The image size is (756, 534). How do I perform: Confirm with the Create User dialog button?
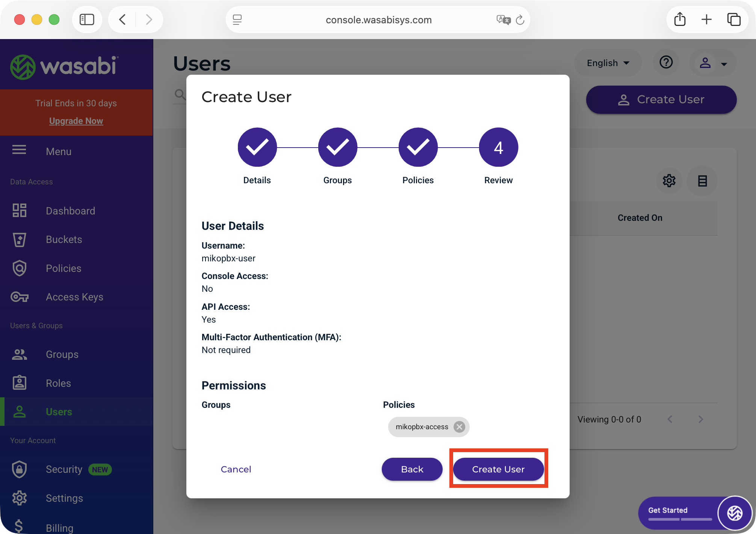click(498, 469)
